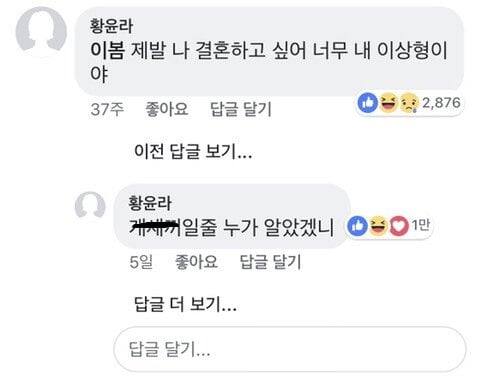
Task: Click the crying reaction on the top comment
Action: click(409, 103)
